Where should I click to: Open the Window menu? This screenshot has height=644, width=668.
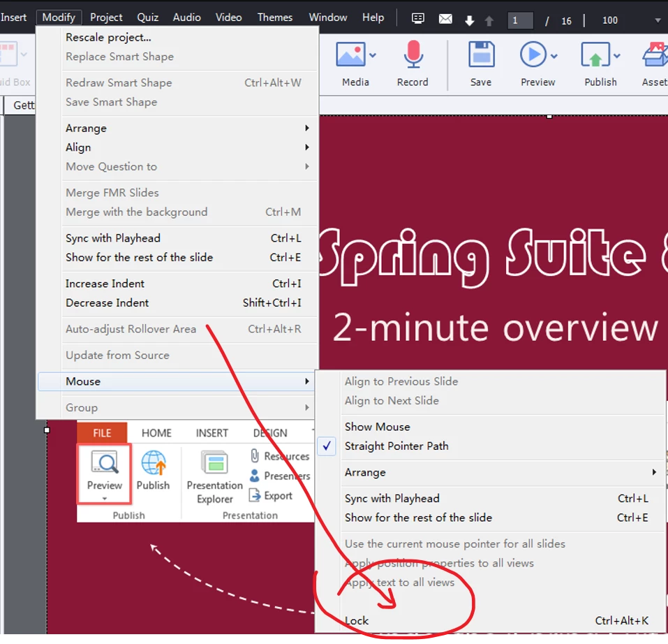point(327,17)
